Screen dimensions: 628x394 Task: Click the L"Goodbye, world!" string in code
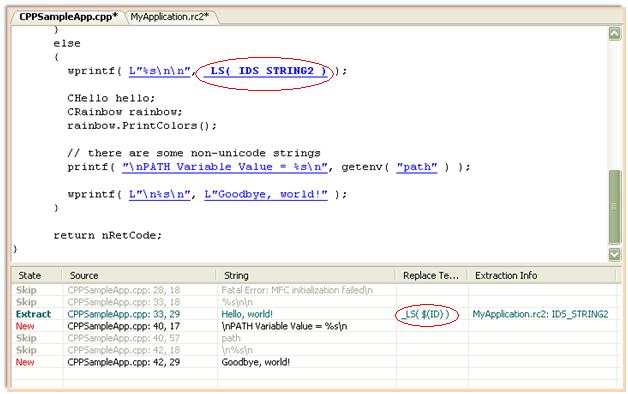(266, 195)
